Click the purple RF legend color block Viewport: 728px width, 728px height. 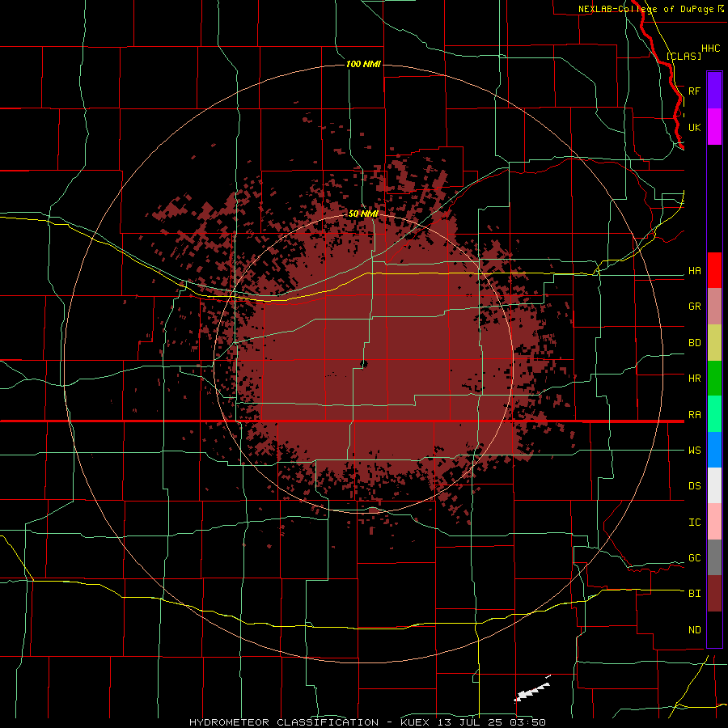(x=714, y=91)
